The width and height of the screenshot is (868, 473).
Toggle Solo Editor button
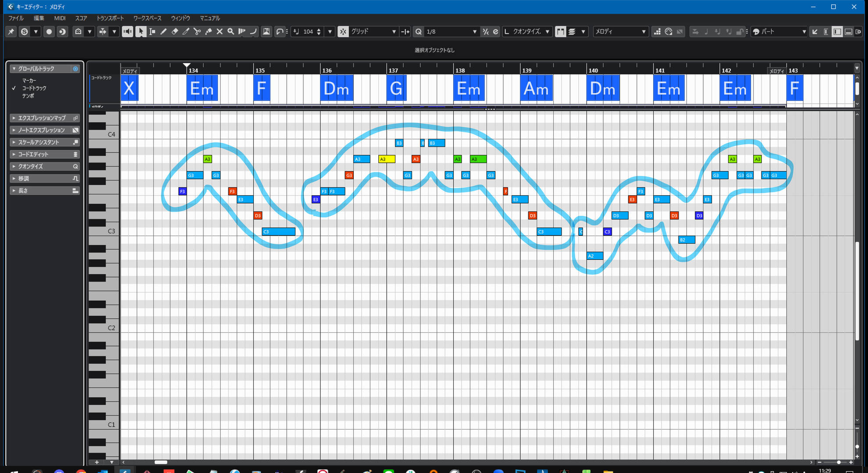point(25,32)
